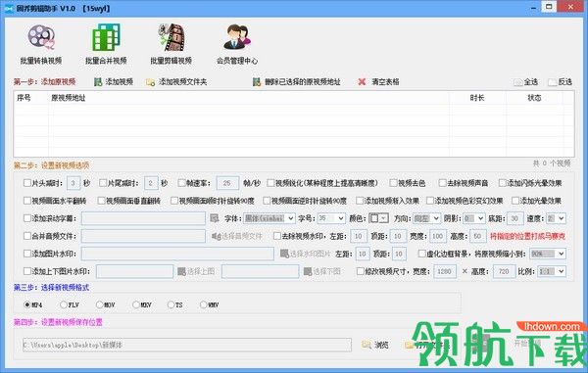Click the font picker icon beside scrolling subtitle field
Viewport: 588px width, 373px height.
(215, 218)
